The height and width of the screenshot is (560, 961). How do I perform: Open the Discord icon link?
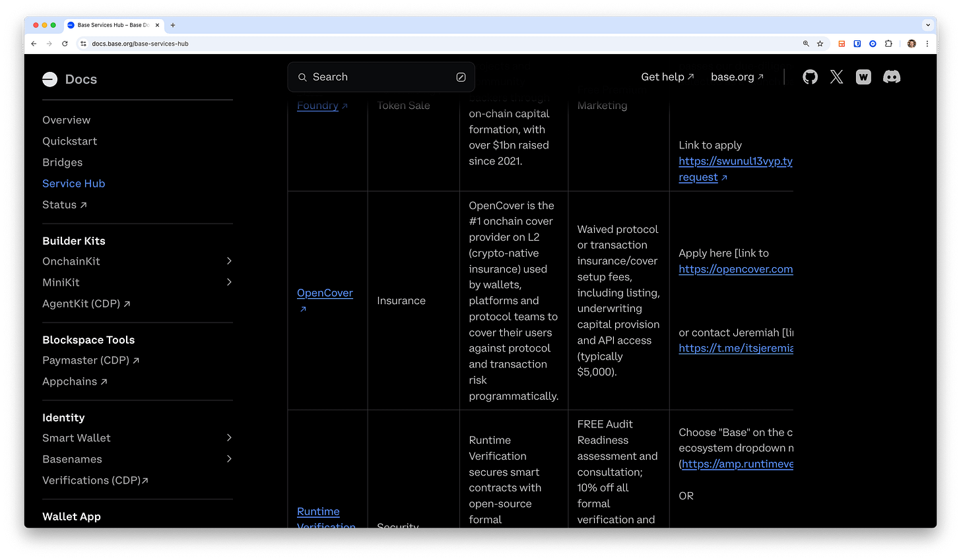892,77
